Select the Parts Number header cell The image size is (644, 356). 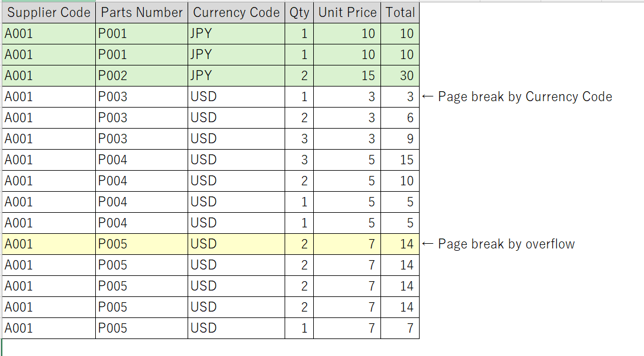141,13
